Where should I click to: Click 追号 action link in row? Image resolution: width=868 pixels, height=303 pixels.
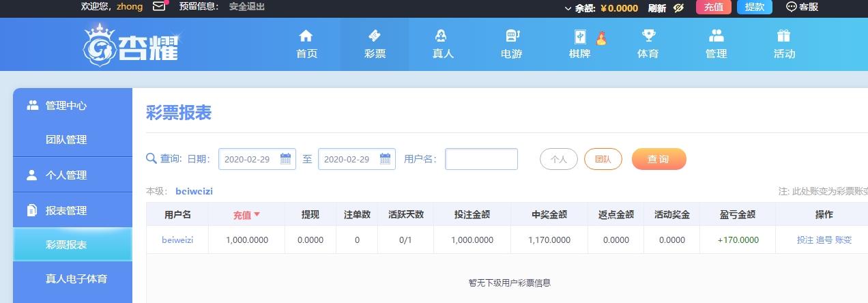point(824,240)
